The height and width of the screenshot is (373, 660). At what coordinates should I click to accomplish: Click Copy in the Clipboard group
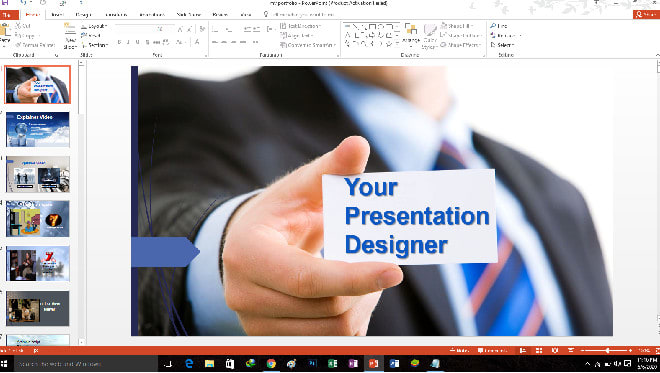[x=26, y=35]
